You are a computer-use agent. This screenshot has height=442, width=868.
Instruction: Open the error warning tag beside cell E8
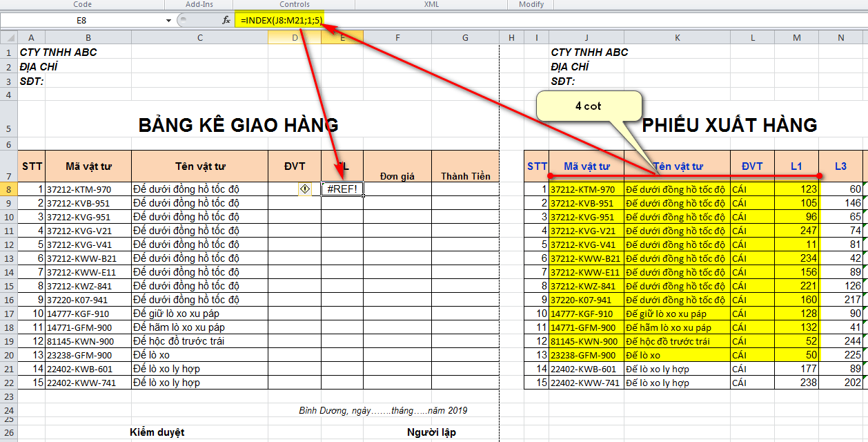(x=304, y=189)
